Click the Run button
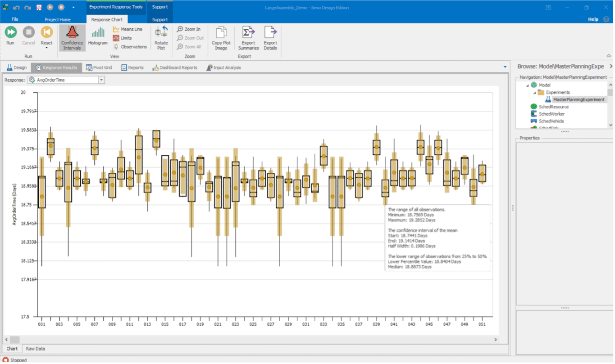615x364 pixels. coord(10,38)
